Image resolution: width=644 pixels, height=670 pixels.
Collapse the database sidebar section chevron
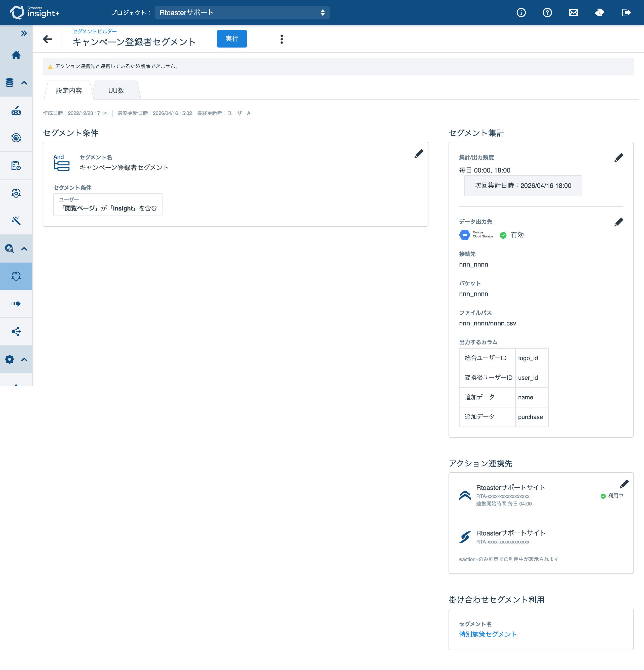[24, 83]
